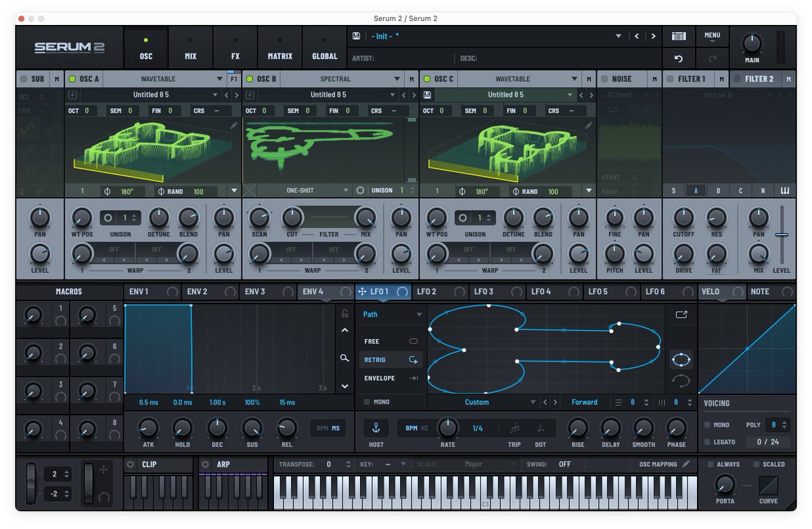Image resolution: width=812 pixels, height=529 pixels.
Task: Open the ONE-SHOT playback dropdown
Action: pos(306,191)
